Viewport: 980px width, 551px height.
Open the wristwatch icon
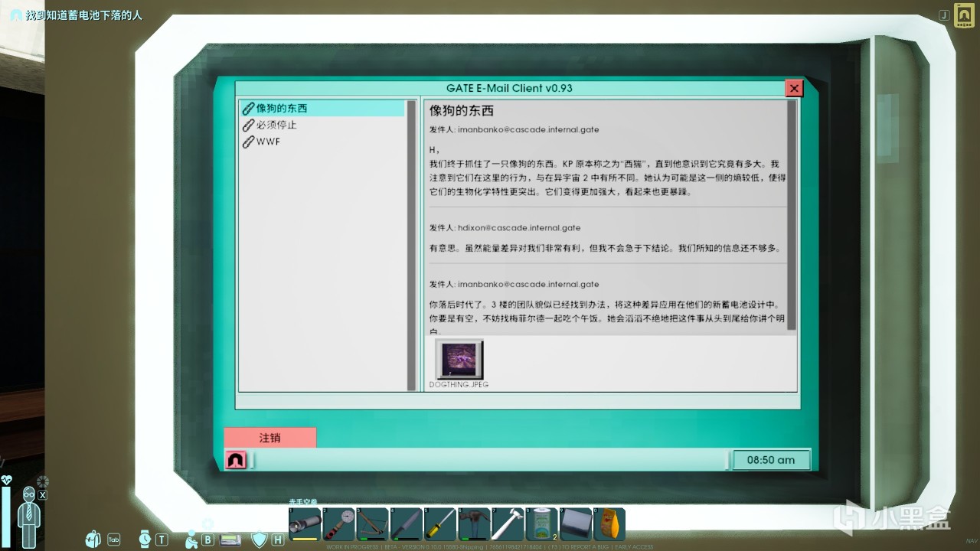point(145,539)
